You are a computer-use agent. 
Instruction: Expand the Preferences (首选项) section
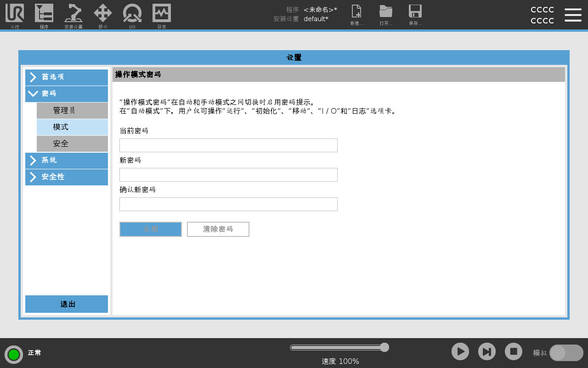pyautogui.click(x=67, y=77)
